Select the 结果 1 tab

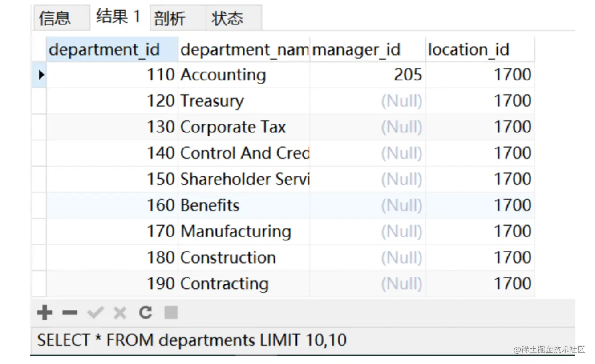click(x=118, y=17)
